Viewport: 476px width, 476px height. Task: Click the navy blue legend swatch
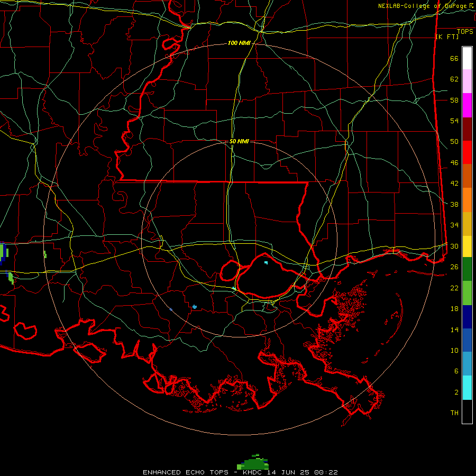point(467,317)
